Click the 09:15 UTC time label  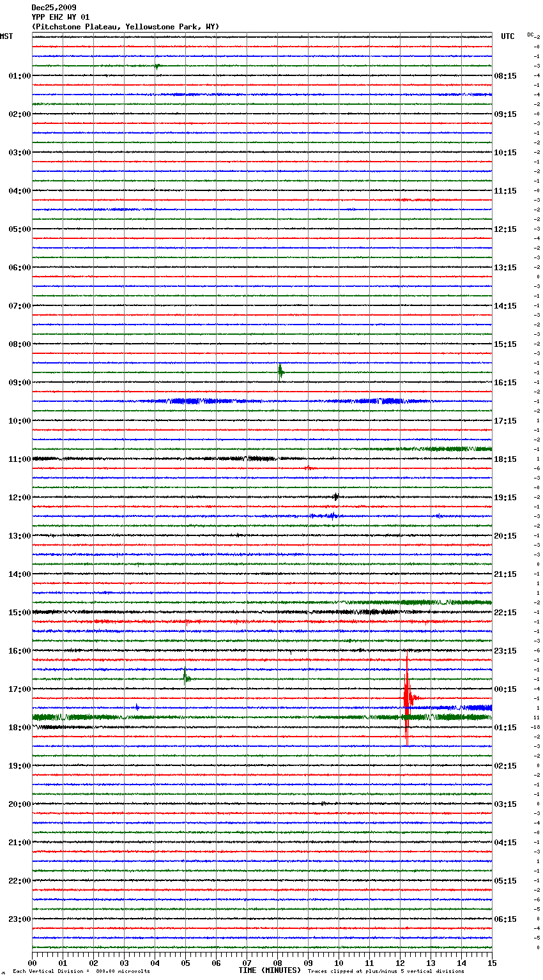coord(505,114)
